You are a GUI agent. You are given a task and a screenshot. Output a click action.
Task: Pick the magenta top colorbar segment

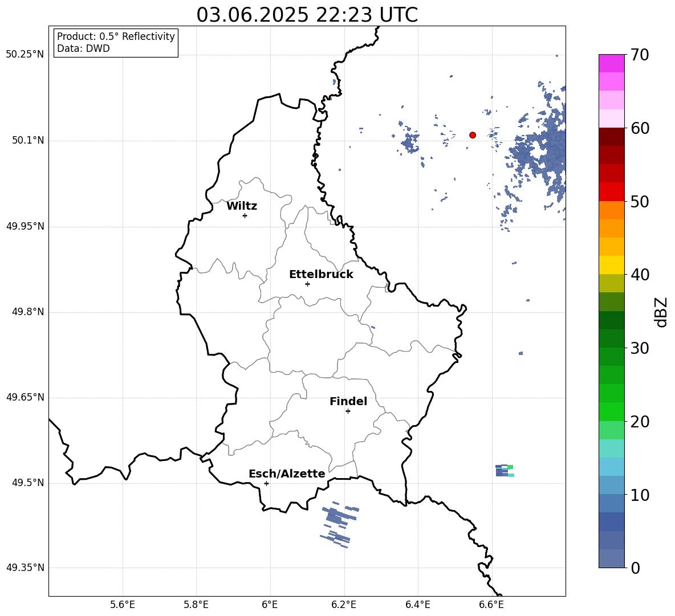[611, 63]
